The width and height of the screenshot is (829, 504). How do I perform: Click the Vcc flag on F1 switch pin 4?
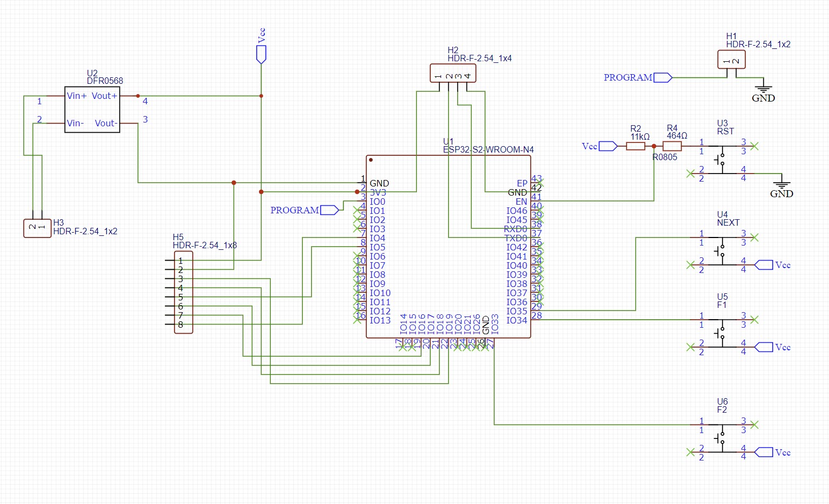(764, 347)
